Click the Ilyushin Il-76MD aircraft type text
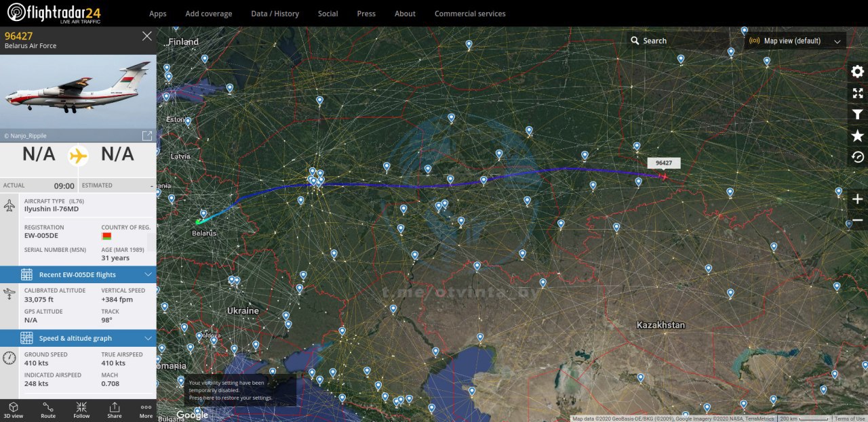868x422 pixels. point(52,209)
